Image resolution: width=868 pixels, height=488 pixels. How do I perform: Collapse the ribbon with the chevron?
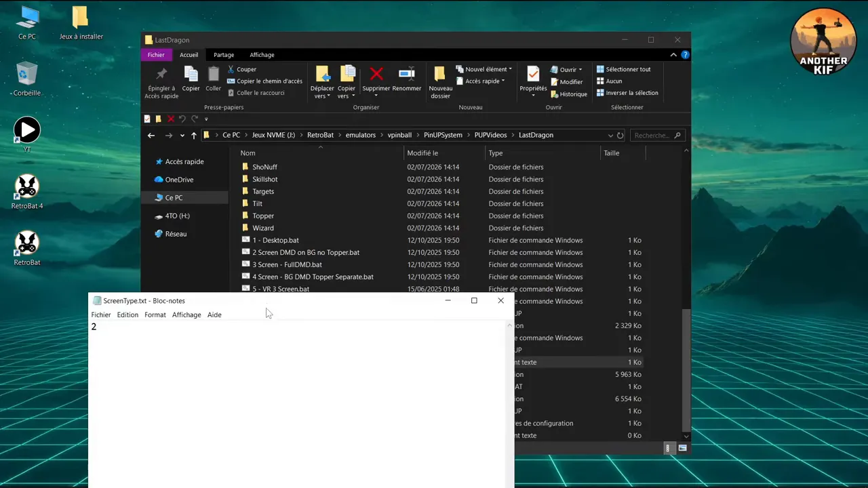click(673, 55)
